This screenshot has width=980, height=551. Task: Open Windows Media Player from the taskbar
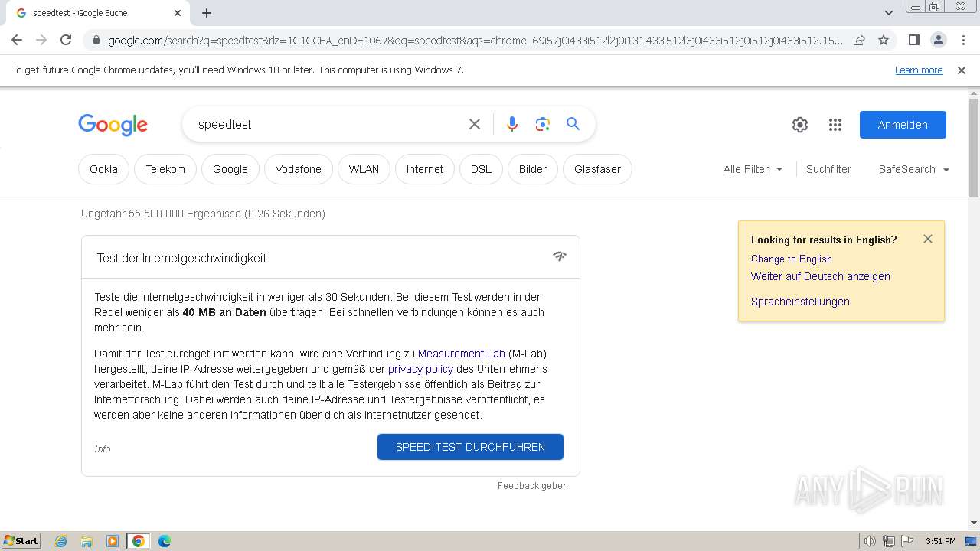pyautogui.click(x=113, y=541)
